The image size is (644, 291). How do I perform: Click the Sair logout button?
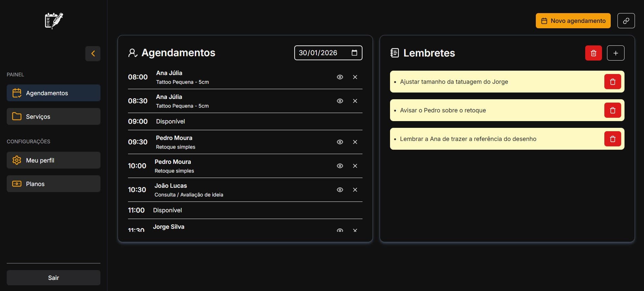pyautogui.click(x=53, y=278)
